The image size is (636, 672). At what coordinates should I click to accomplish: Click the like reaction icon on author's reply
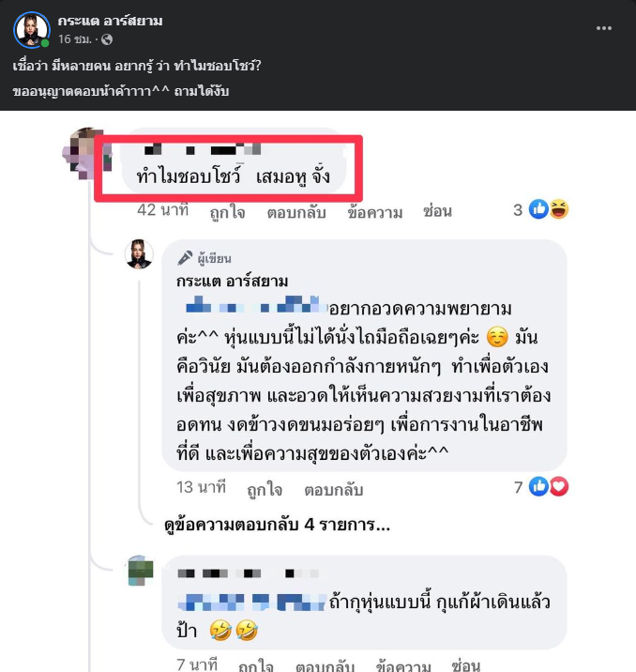pos(539,486)
